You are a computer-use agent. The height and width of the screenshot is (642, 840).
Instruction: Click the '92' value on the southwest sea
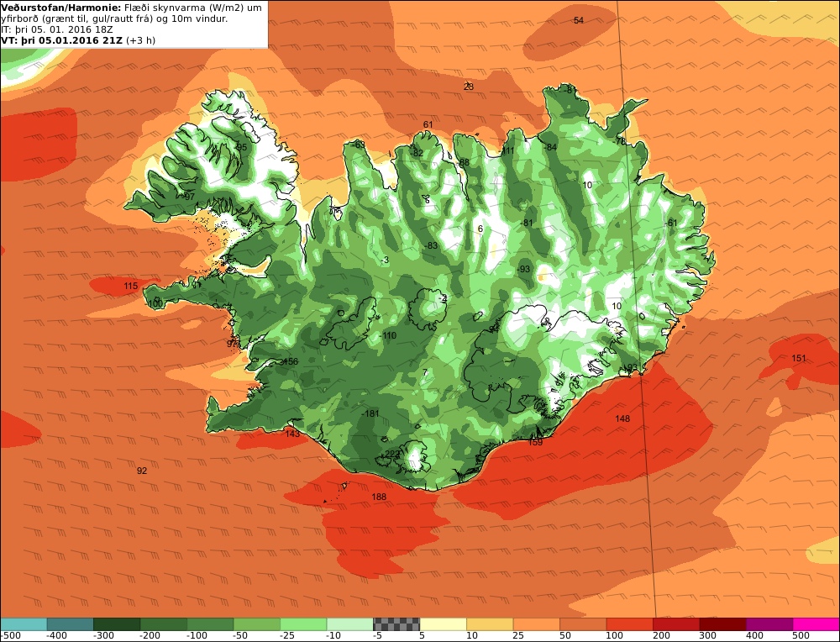coord(141,471)
